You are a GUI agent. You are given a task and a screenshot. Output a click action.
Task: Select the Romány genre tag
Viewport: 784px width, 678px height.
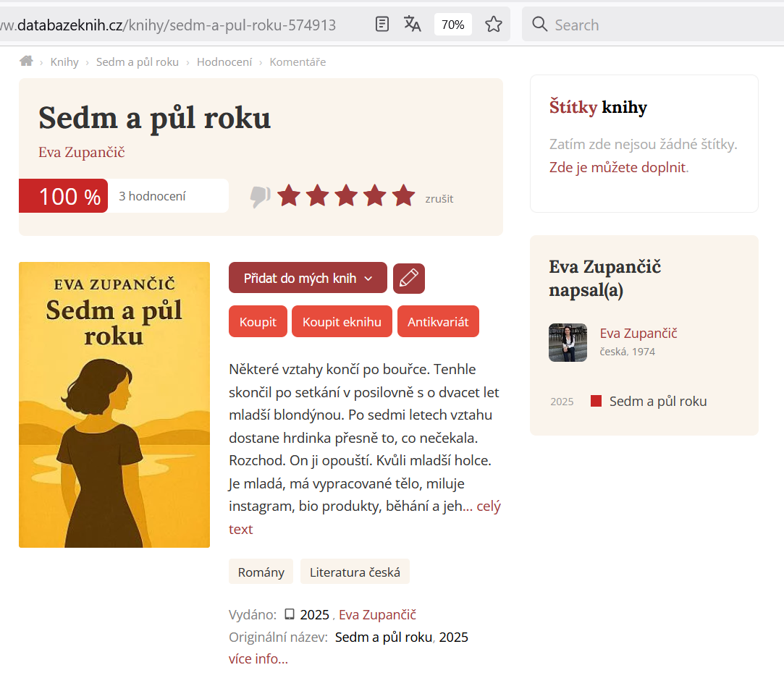(261, 572)
